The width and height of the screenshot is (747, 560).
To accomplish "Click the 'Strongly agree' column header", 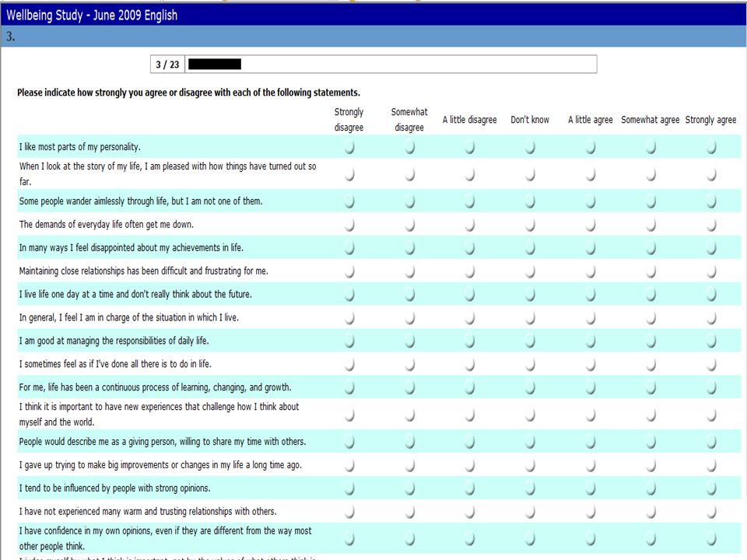I will pos(710,120).
